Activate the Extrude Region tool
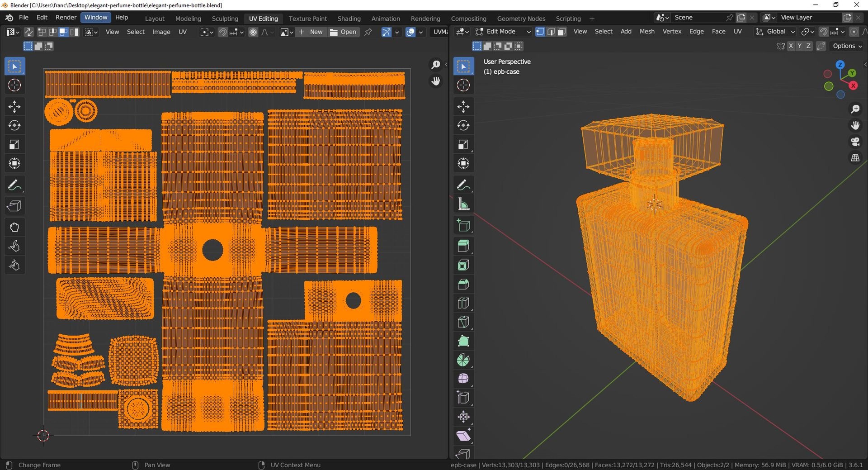Screen dimensions: 868x470 coord(463,246)
